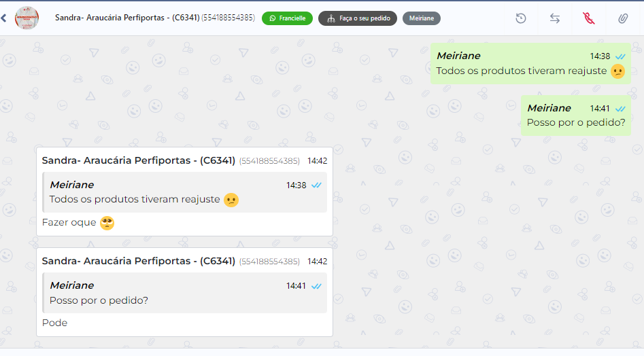Screen dimensions: 644x356
Task: Click the Faça o seu pedido tag
Action: [358, 18]
